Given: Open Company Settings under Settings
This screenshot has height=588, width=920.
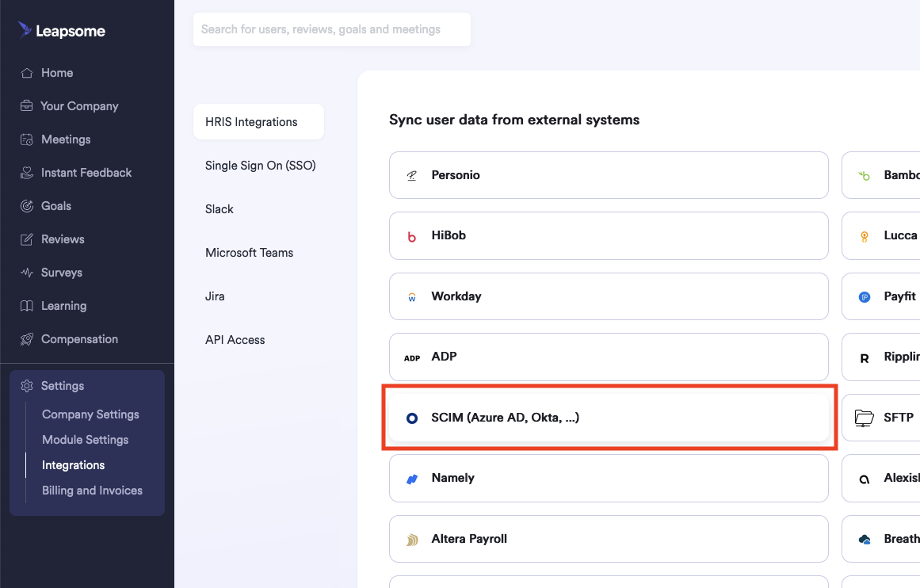Looking at the screenshot, I should point(90,414).
